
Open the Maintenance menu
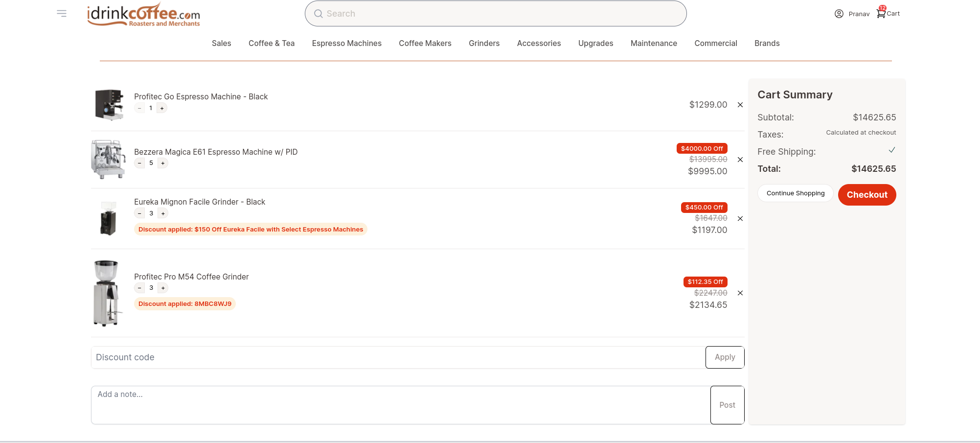point(654,43)
